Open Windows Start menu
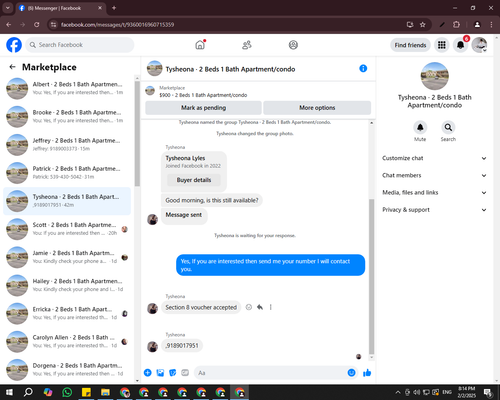The width and height of the screenshot is (500, 400). [9, 392]
